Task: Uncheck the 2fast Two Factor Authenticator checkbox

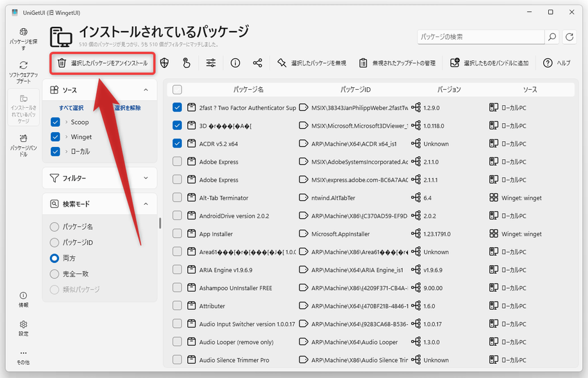Action: [177, 107]
